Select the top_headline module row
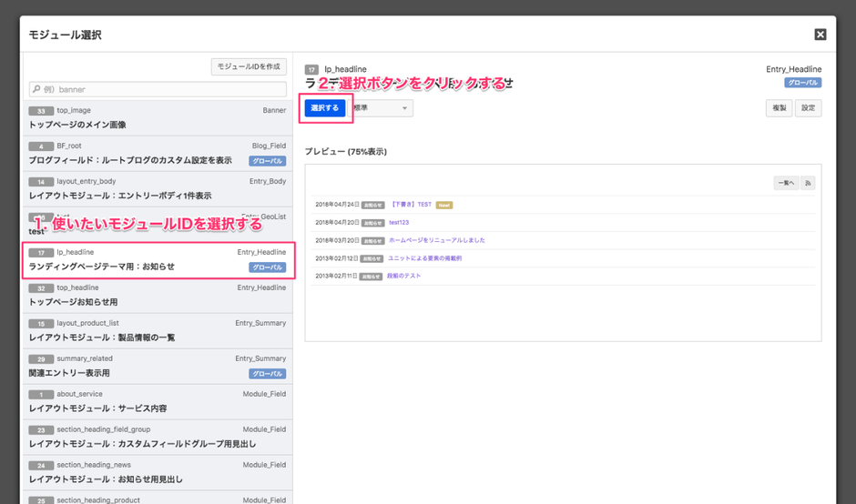Screen dimensions: 856x504 [x=157, y=295]
